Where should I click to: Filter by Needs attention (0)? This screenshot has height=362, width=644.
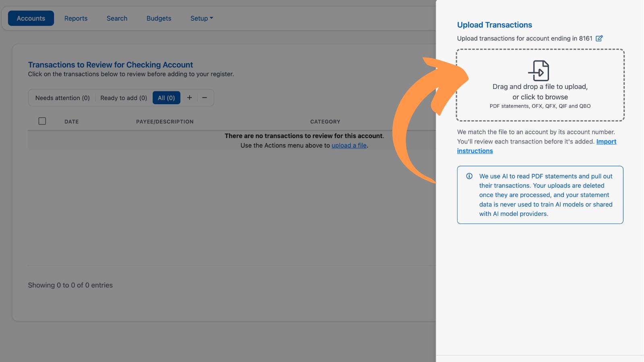[62, 98]
